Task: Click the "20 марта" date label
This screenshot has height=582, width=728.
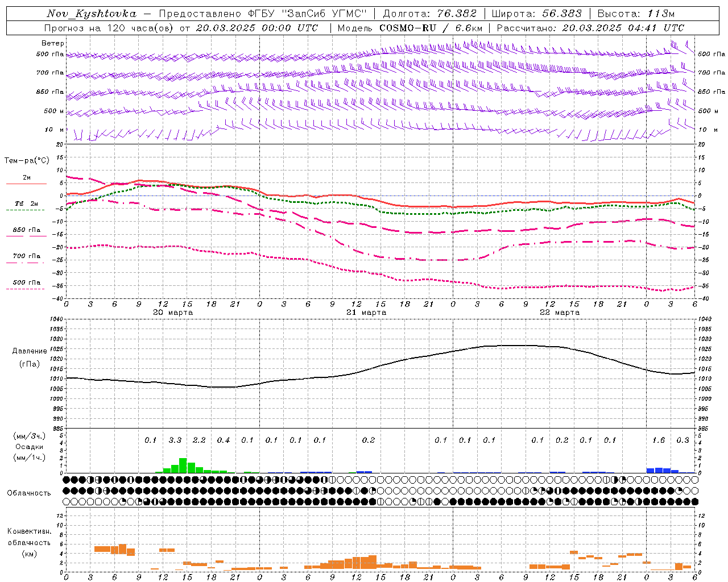Action: pos(173,312)
